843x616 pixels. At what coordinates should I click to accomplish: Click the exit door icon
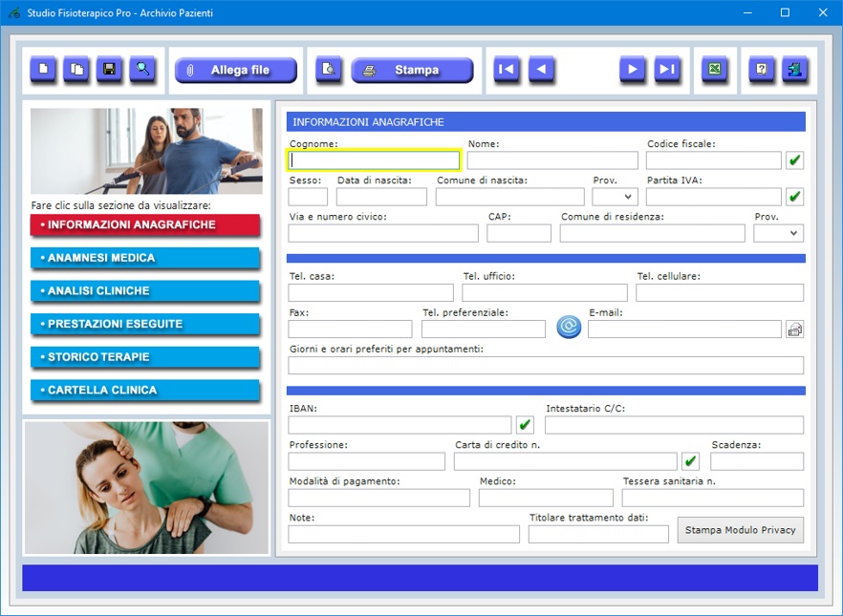click(794, 70)
